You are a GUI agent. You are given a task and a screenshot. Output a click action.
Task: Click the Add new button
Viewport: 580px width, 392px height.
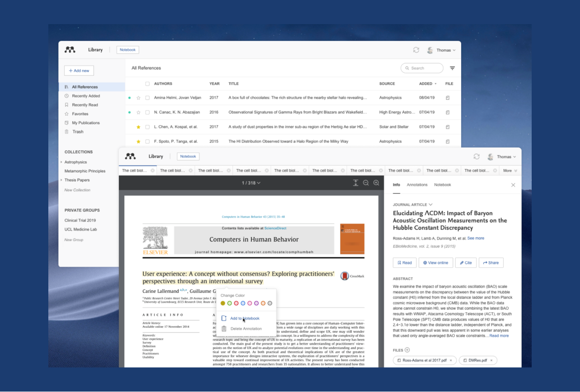point(79,70)
